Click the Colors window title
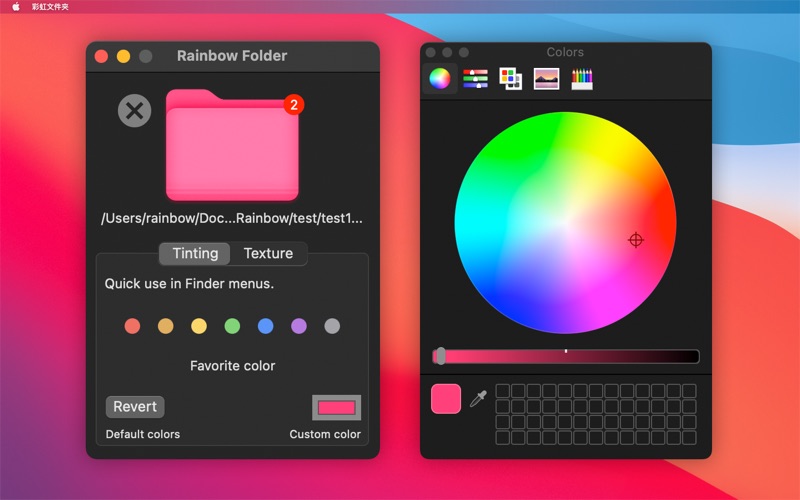Viewport: 800px width, 500px height. coord(565,52)
